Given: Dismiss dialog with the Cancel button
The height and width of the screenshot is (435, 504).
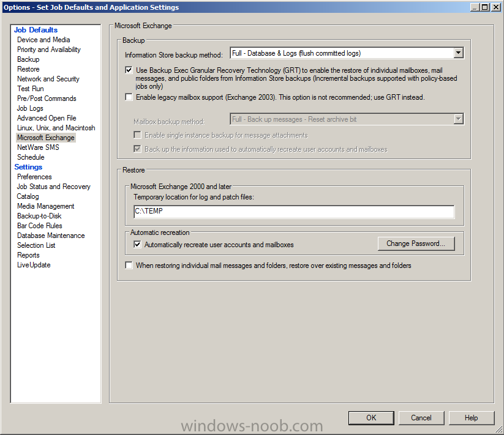Looking at the screenshot, I should (421, 418).
